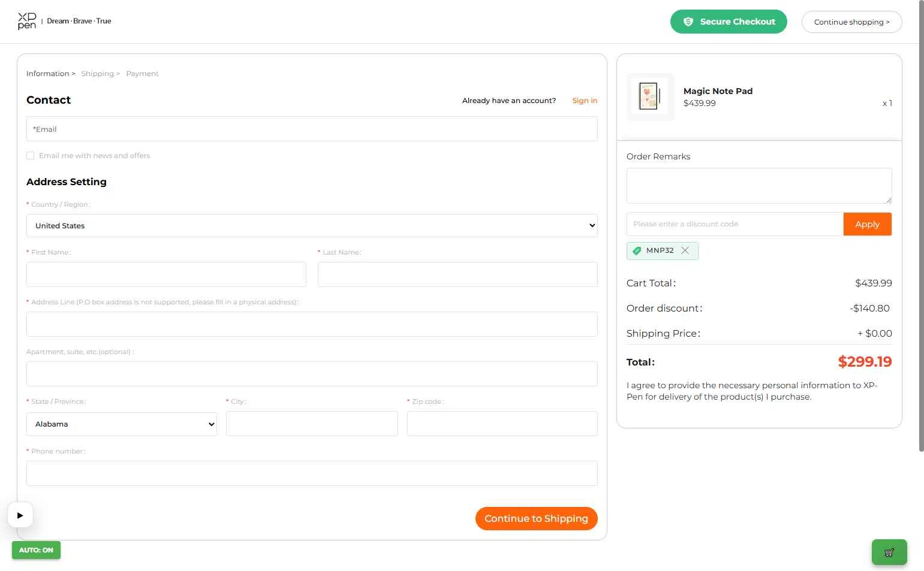Focus the Zip code field

click(x=502, y=424)
